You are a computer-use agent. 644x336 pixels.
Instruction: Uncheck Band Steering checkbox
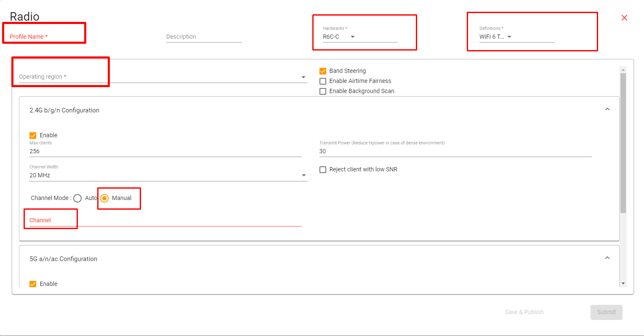pos(323,71)
